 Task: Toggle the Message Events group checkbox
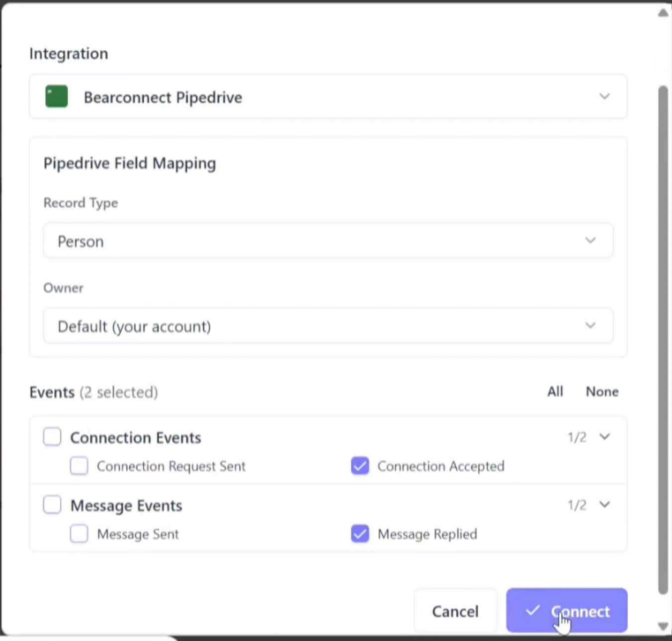tap(52, 505)
